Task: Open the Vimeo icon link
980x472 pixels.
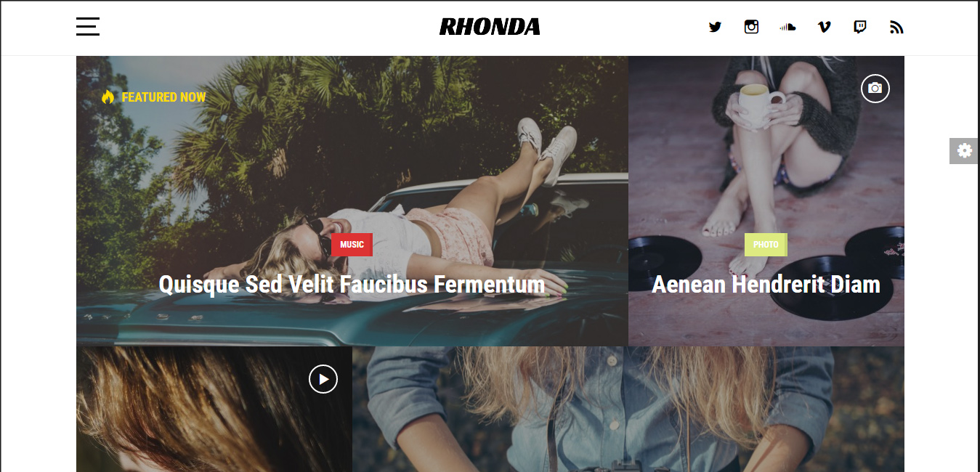Action: 824,27
